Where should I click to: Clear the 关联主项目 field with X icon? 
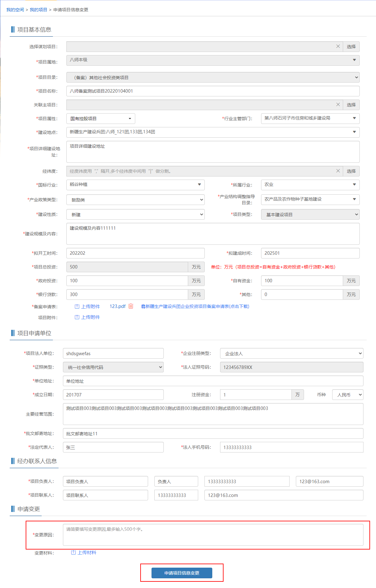(338, 105)
